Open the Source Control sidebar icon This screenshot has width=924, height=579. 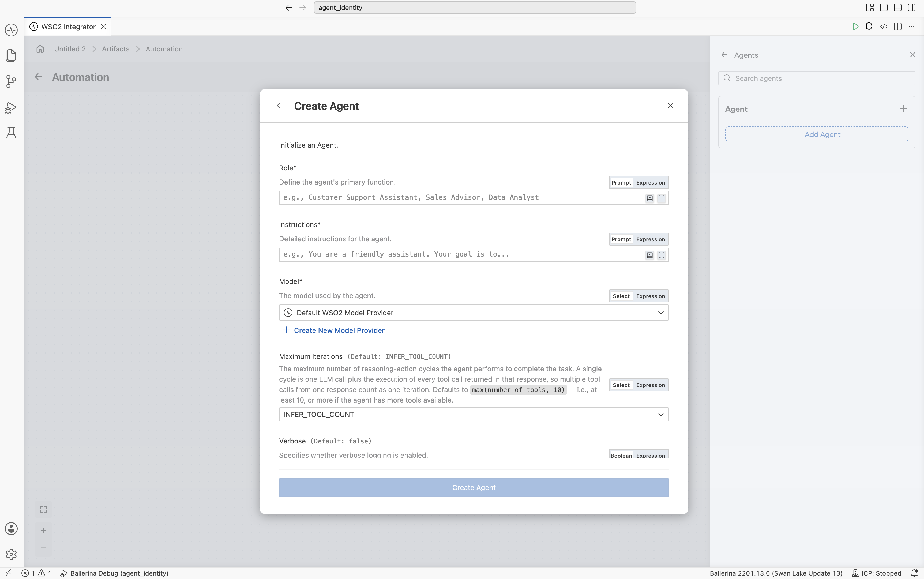pyautogui.click(x=11, y=81)
